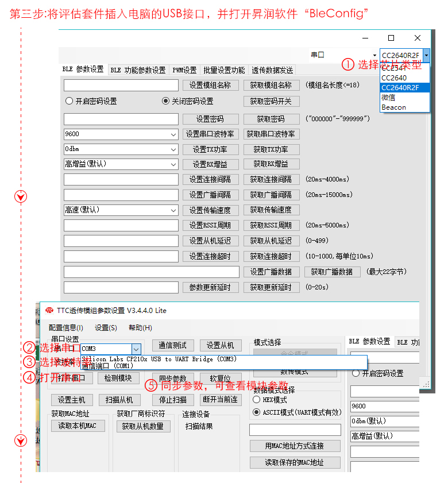
Task: Click 获取广播间隔 button
Action: [x=272, y=195]
